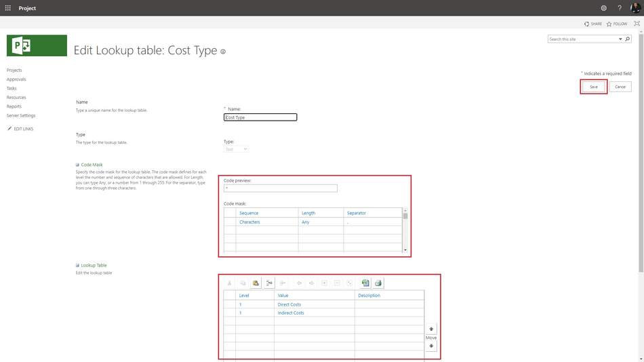Open Approvals in the side navigation
Viewport: 644px width, 362px height.
[16, 79]
